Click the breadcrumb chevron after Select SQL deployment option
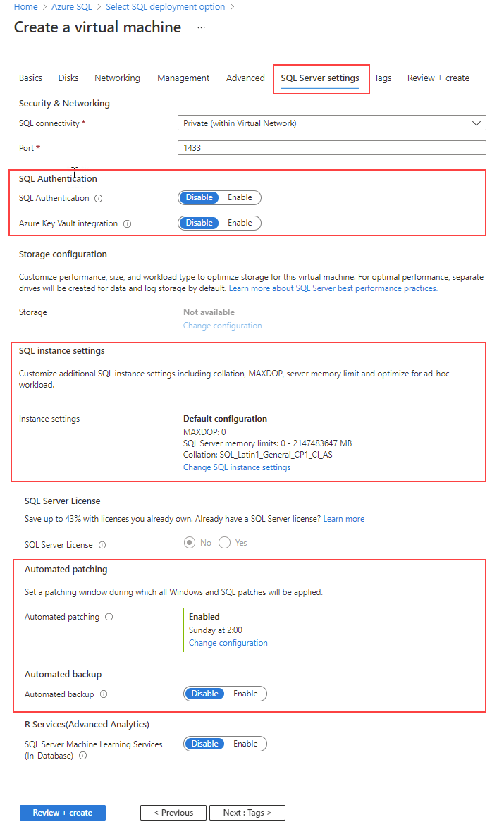The width and height of the screenshot is (504, 829). (231, 6)
